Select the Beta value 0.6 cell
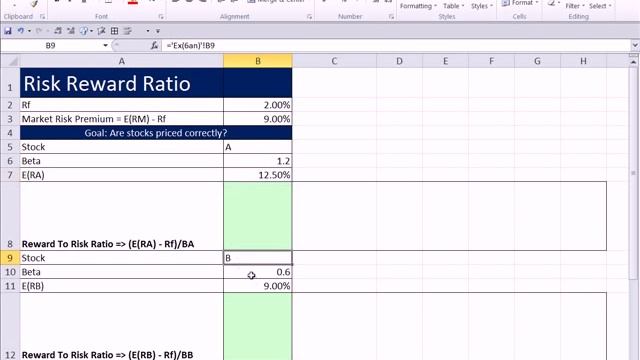 pyautogui.click(x=258, y=272)
